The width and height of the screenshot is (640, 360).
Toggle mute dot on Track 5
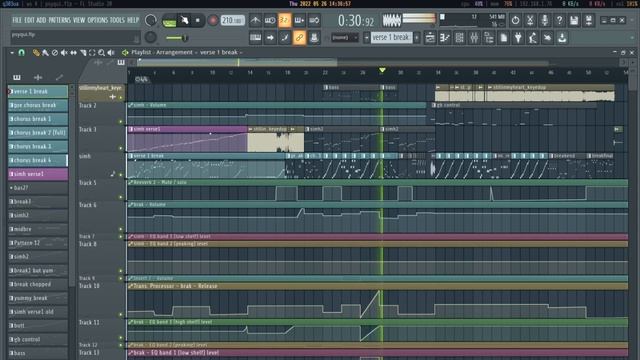(120, 197)
